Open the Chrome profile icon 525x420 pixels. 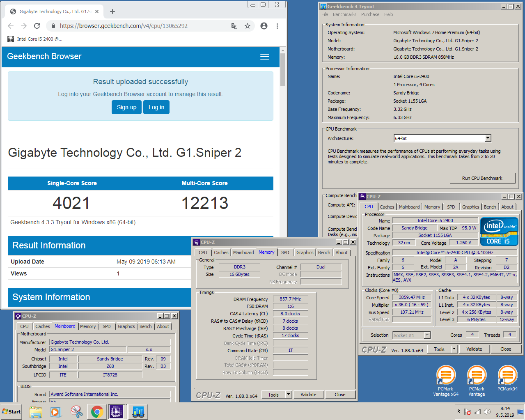pos(264,26)
